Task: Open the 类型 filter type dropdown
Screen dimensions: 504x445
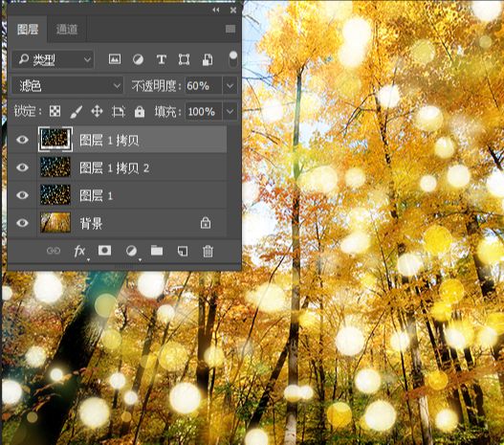Action: 53,59
